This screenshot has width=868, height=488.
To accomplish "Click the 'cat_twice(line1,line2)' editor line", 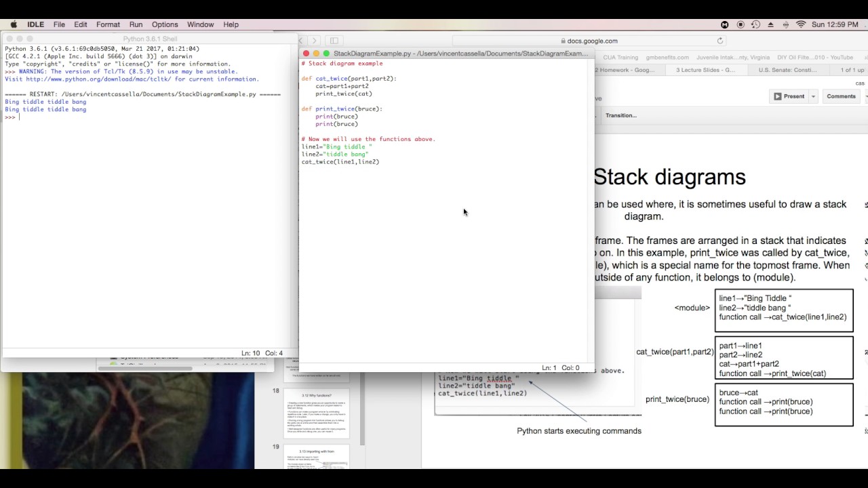I will point(340,162).
